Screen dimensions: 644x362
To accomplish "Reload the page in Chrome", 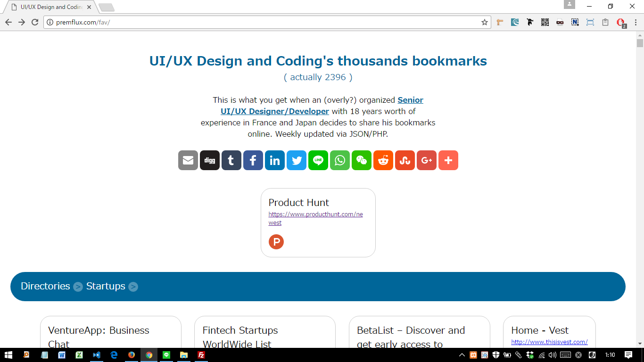I will tap(35, 22).
